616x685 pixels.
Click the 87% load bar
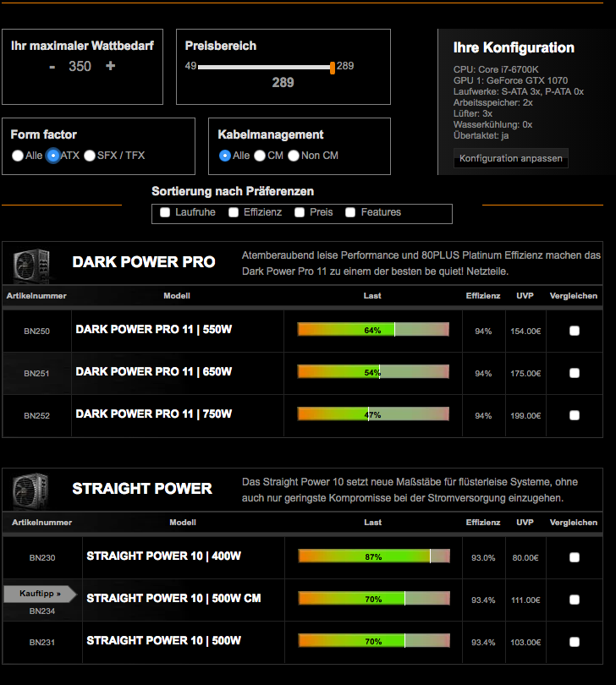(x=374, y=556)
